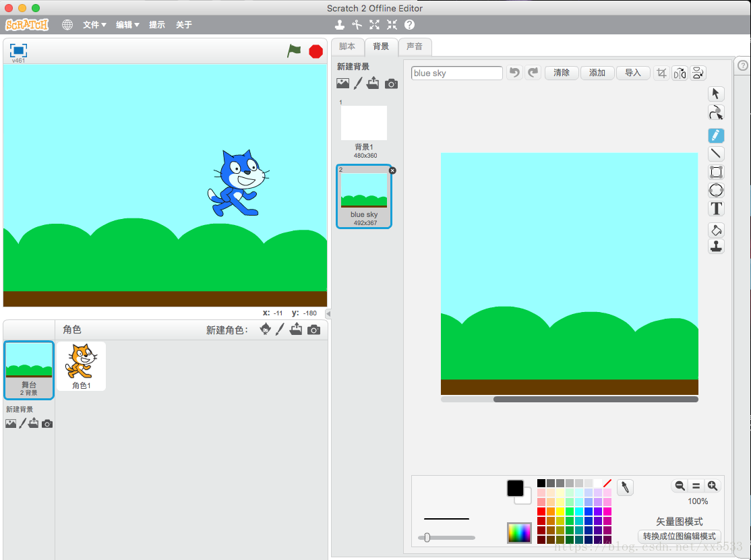Click the red stop sign

tap(316, 51)
